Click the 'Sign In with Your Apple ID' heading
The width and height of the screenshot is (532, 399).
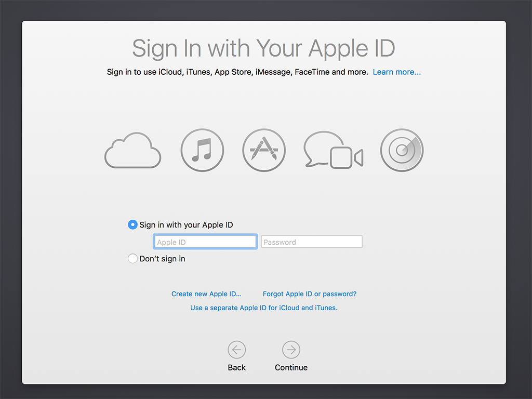point(263,48)
